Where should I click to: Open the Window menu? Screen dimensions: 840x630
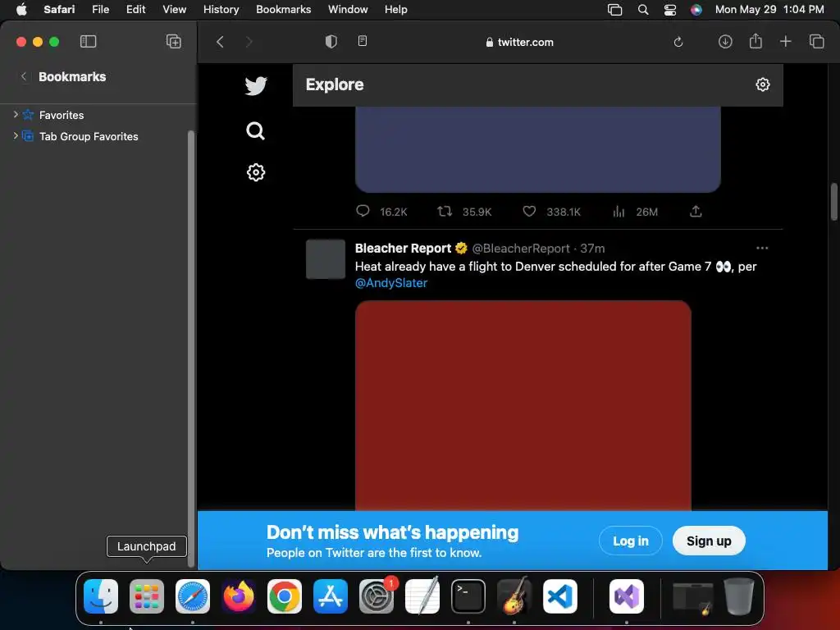click(x=348, y=10)
